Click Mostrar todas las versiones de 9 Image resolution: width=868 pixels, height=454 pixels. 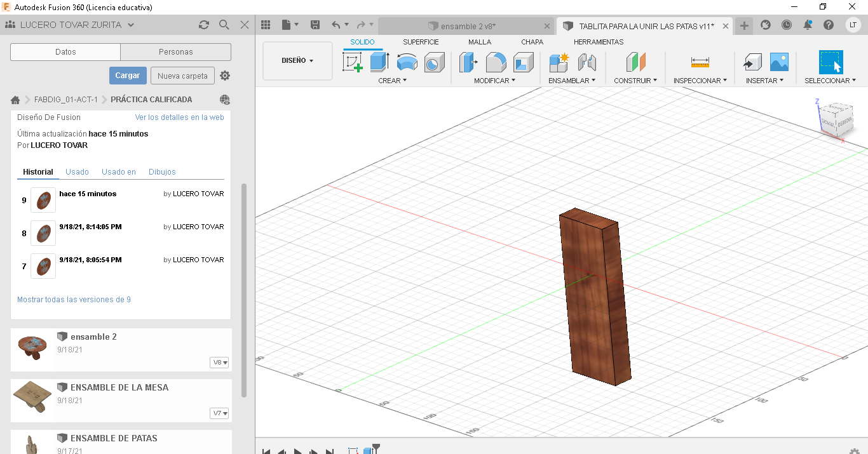pos(74,300)
